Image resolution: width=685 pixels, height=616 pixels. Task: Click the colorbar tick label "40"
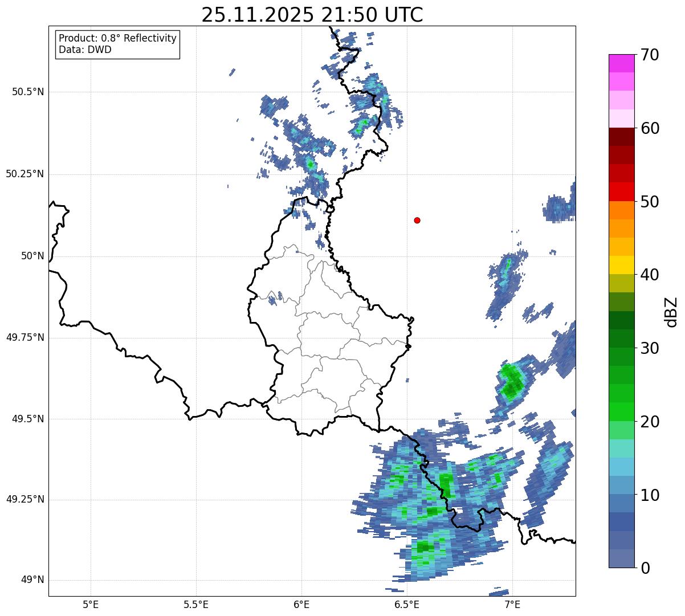tap(650, 275)
